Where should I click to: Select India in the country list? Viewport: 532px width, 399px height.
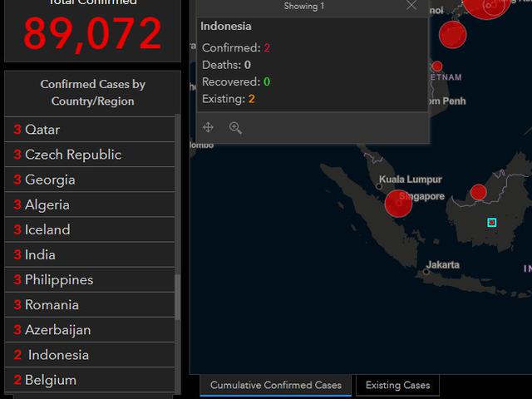tap(90, 255)
